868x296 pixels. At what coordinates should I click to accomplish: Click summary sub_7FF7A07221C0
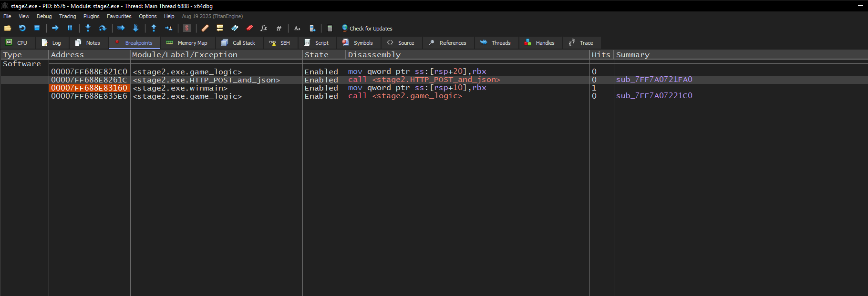[x=654, y=96]
